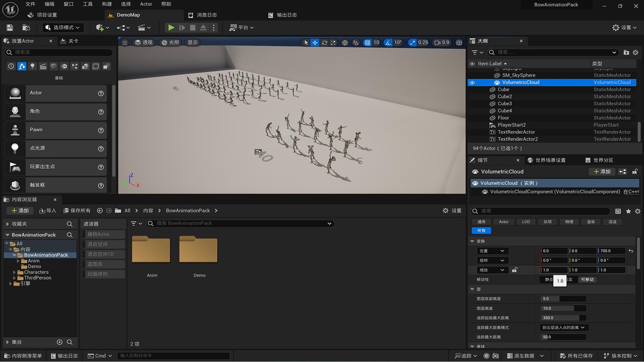
Task: Open the 构建 menu
Action: pos(107,4)
